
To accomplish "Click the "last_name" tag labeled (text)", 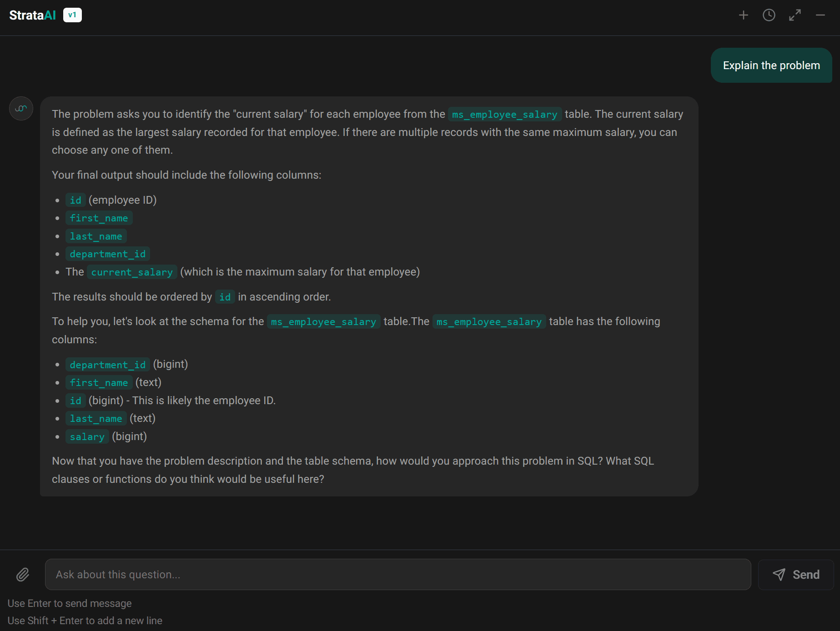I will pyautogui.click(x=96, y=418).
